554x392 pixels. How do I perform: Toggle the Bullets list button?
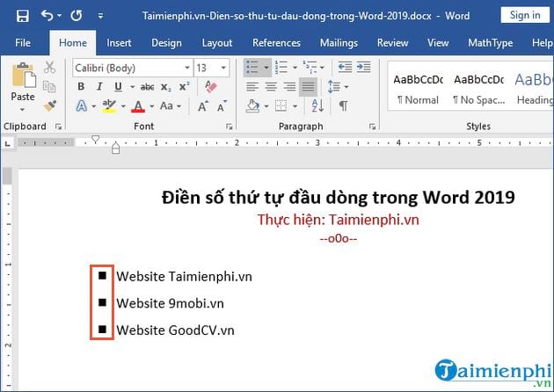(252, 67)
